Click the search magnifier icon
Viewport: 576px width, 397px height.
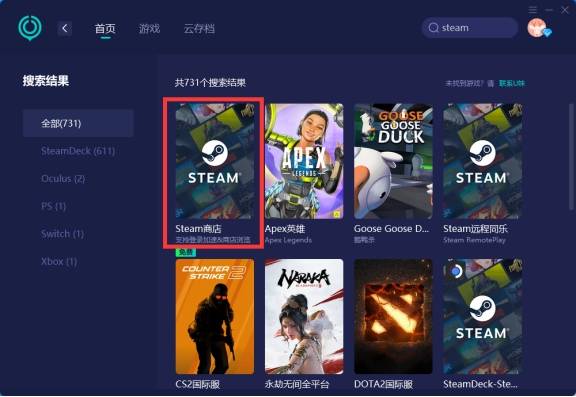pos(433,28)
